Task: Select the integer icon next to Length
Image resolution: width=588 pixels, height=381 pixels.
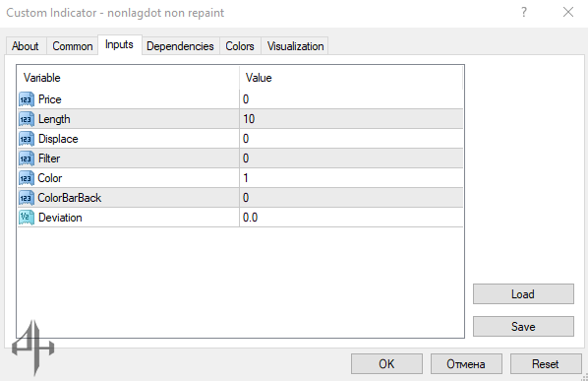Action: tap(27, 119)
